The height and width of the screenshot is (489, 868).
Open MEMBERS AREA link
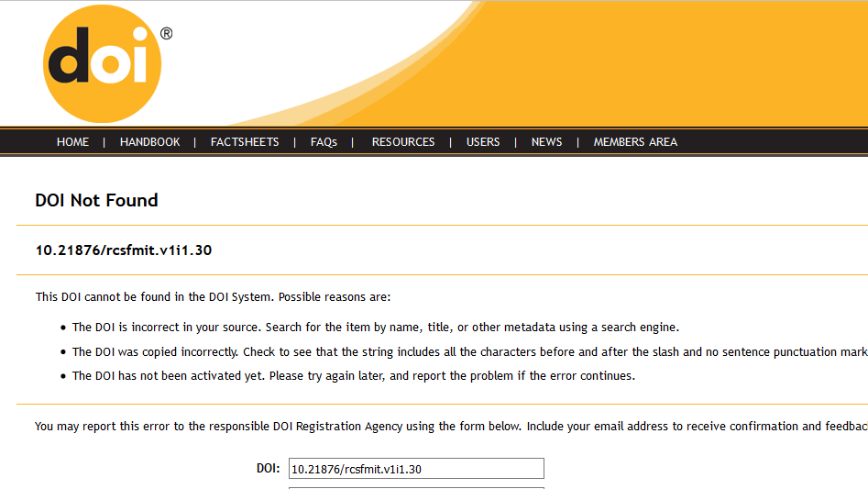point(635,142)
